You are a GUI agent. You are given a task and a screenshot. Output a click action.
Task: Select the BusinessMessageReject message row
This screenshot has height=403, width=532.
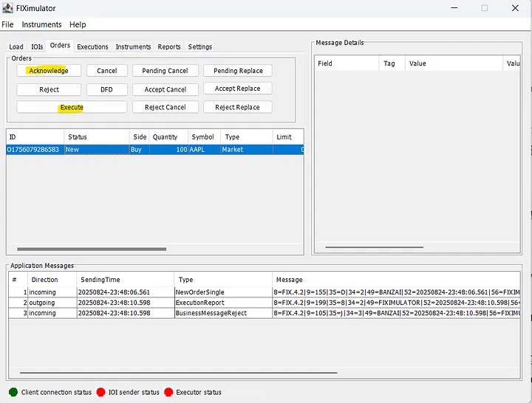coord(265,313)
